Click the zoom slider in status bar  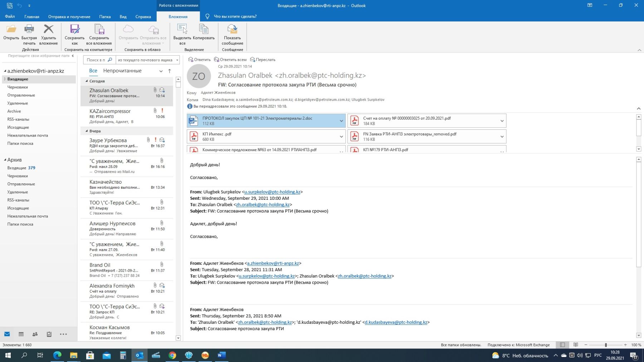tap(606, 345)
